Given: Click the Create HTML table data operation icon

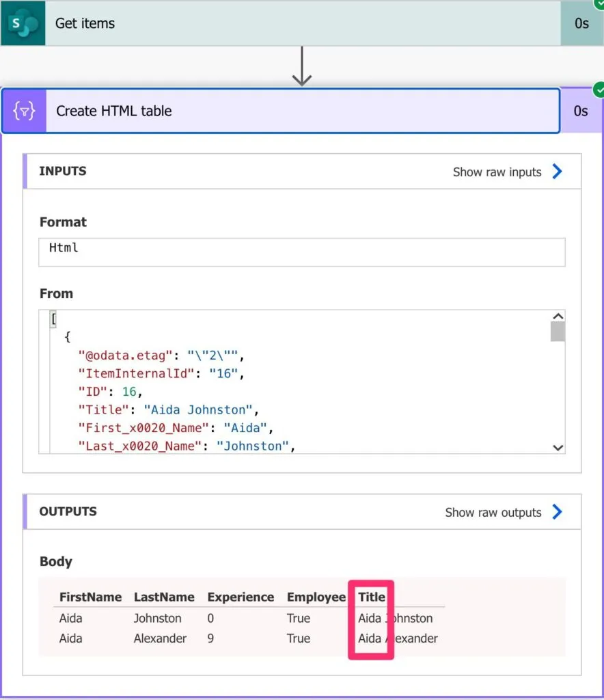Looking at the screenshot, I should click(25, 111).
